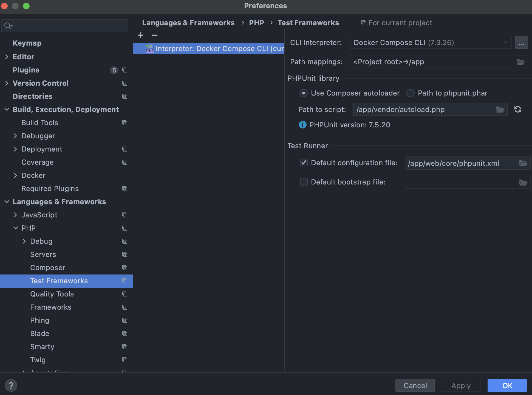Select the Path to phpunit.phar radio button
The image size is (532, 395).
coord(410,93)
